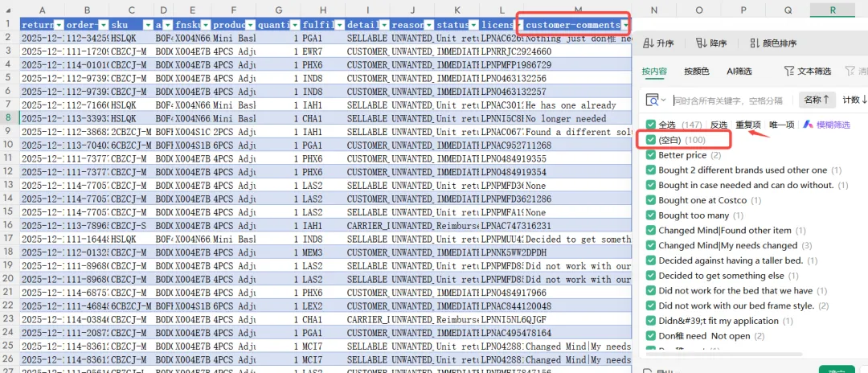Uncheck Did not work with bed frame style

point(651,305)
